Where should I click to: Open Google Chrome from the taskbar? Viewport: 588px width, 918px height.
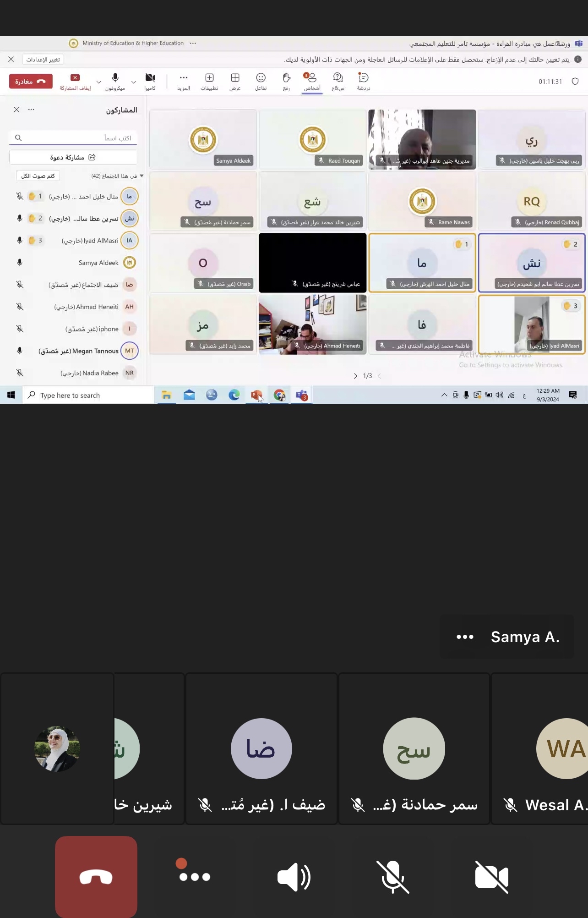click(x=279, y=395)
